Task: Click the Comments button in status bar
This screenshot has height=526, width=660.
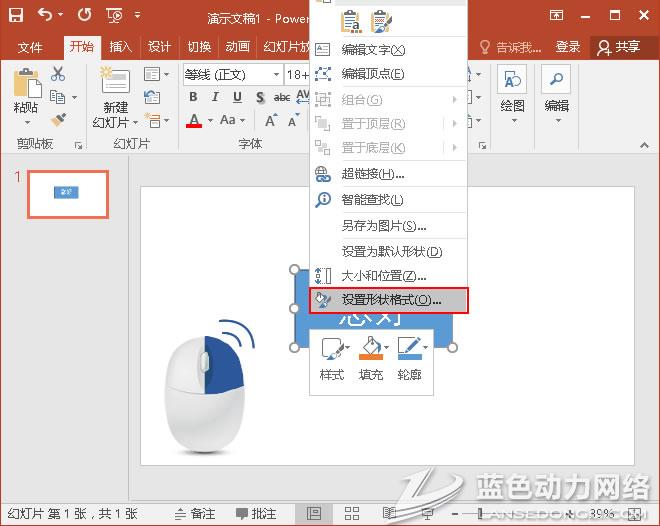Action: [x=255, y=514]
